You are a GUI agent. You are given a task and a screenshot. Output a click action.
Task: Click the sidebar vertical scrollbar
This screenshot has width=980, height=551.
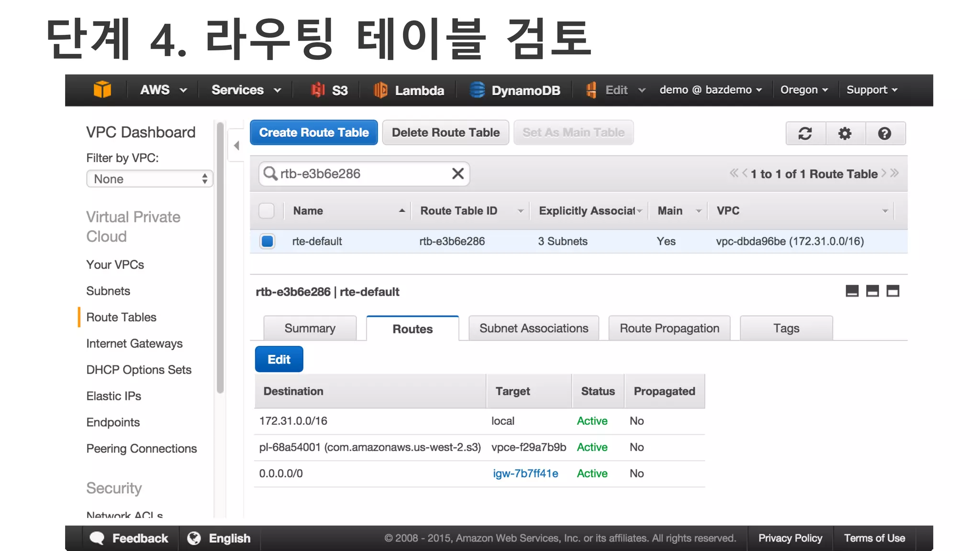pos(220,258)
